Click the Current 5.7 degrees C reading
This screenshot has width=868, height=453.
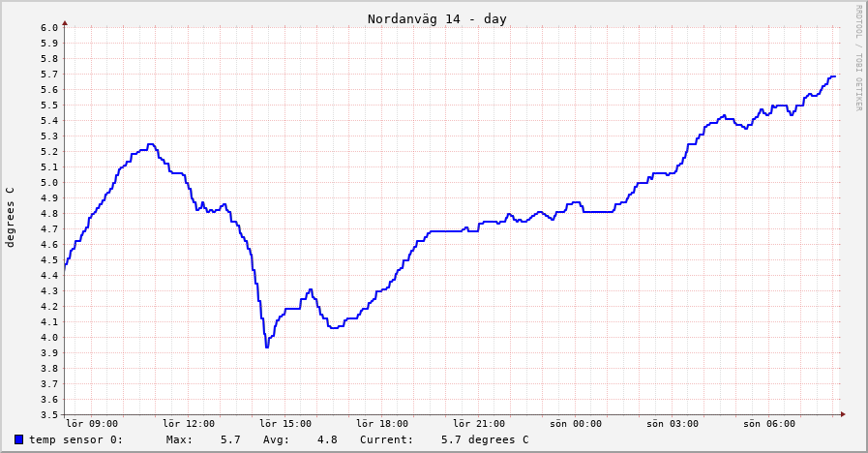coord(484,439)
